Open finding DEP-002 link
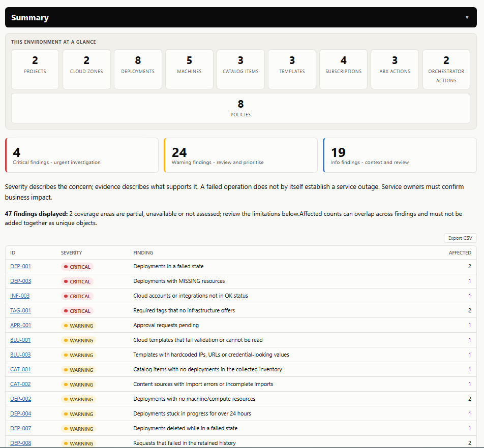Screen dimensions: 484x448 tap(21, 399)
